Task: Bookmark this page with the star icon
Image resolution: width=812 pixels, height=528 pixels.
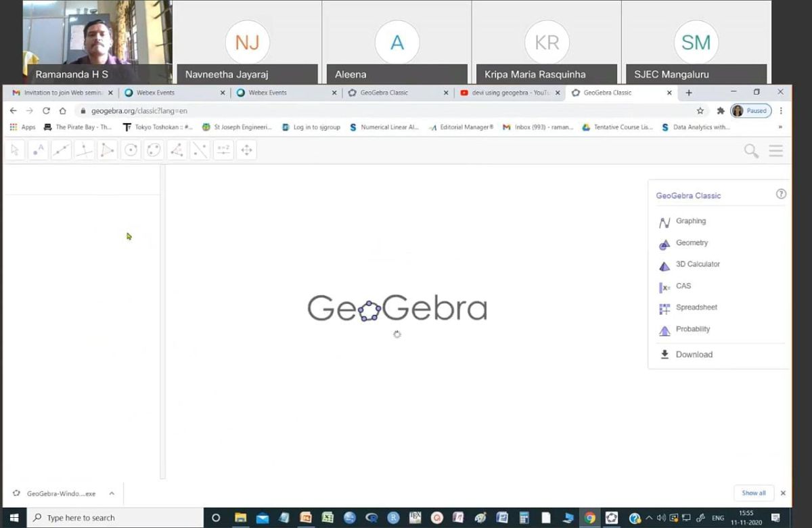Action: (700, 111)
